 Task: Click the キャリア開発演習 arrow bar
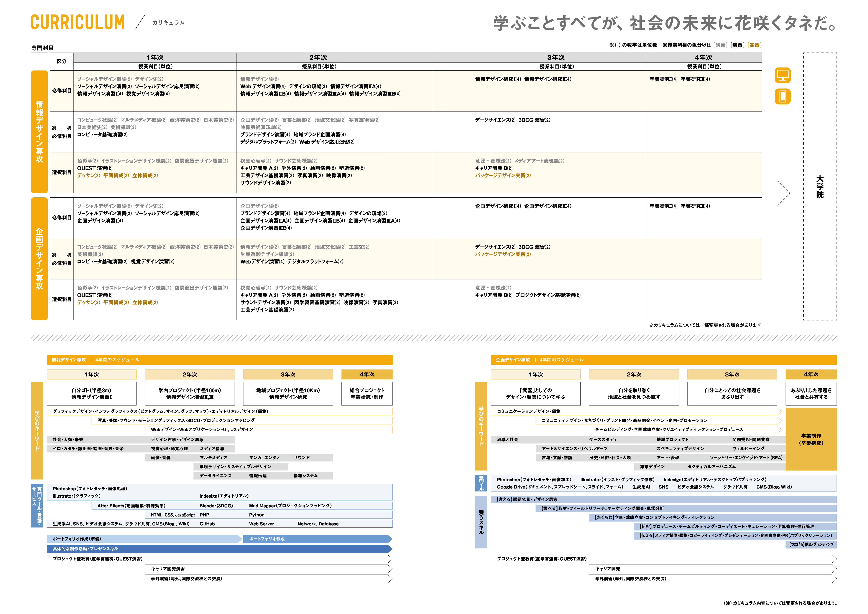268,569
